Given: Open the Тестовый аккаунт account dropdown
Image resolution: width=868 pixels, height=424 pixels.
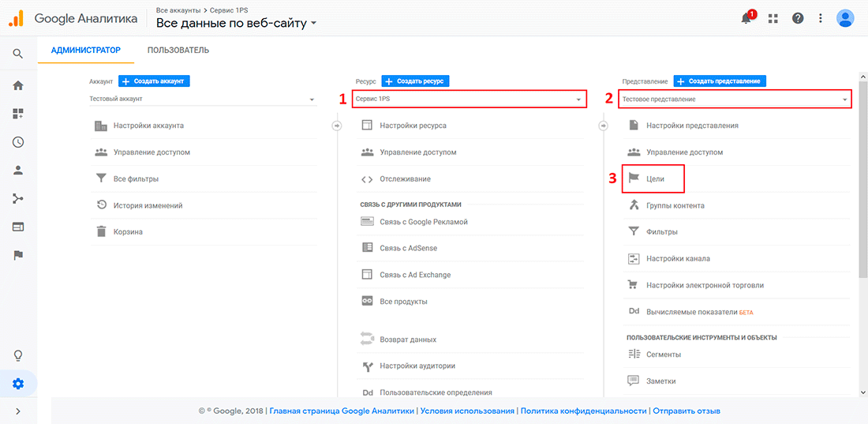Looking at the screenshot, I should pyautogui.click(x=203, y=99).
